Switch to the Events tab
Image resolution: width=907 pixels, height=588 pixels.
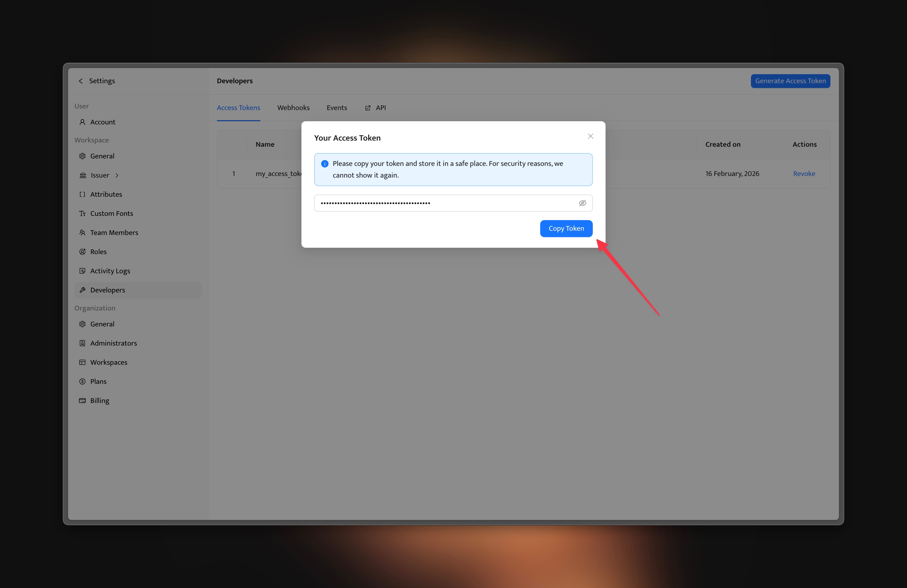(337, 108)
